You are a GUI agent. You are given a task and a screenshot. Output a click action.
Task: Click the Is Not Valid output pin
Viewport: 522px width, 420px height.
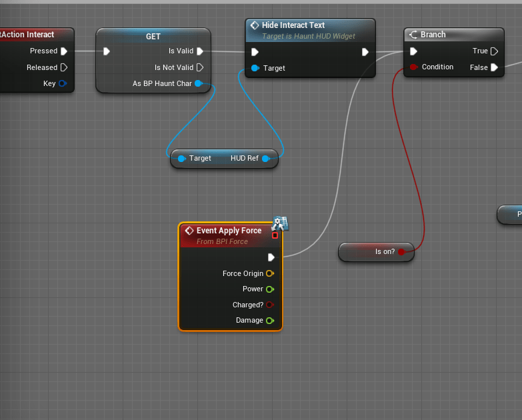200,67
